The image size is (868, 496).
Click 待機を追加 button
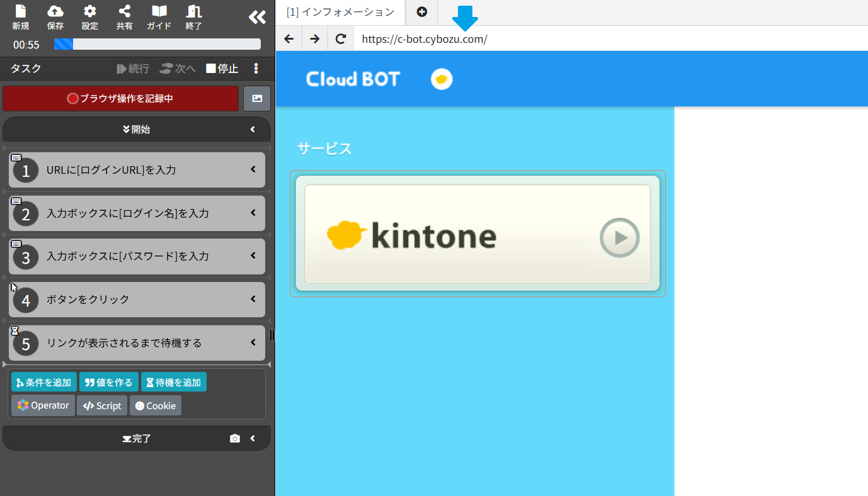(x=174, y=382)
